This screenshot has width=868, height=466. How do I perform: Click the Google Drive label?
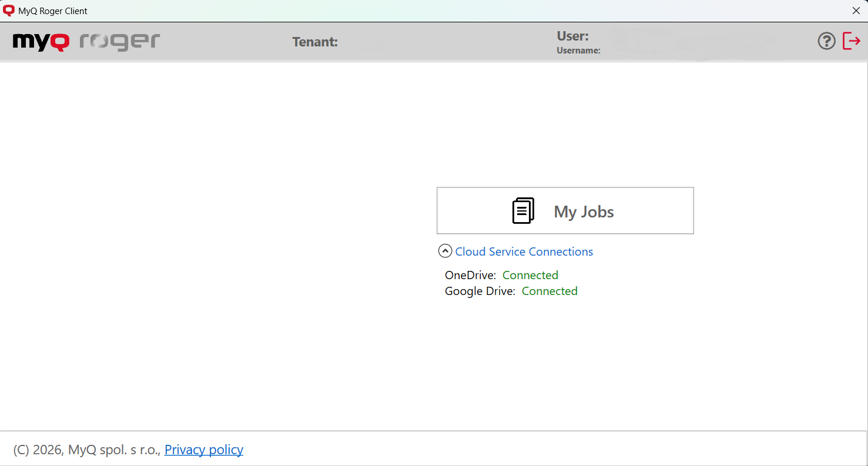[480, 291]
